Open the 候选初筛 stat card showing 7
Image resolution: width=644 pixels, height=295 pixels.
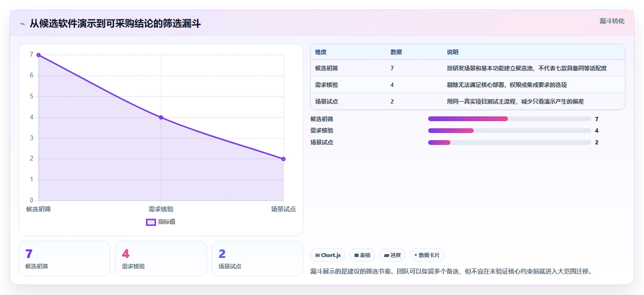click(64, 258)
